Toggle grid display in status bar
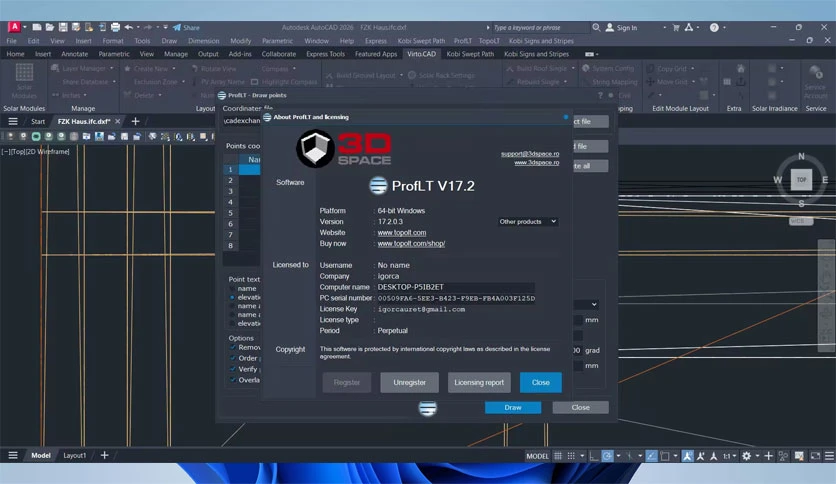The height and width of the screenshot is (484, 836). tap(558, 456)
